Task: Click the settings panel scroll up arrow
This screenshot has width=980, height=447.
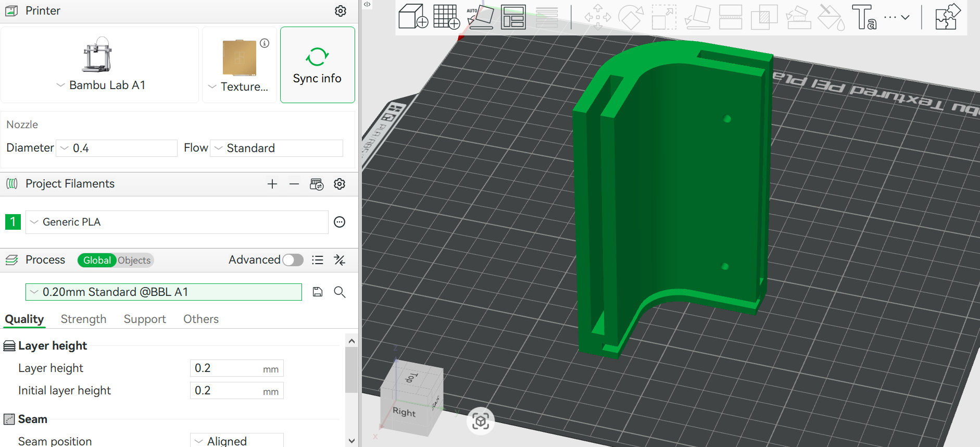Action: tap(351, 341)
